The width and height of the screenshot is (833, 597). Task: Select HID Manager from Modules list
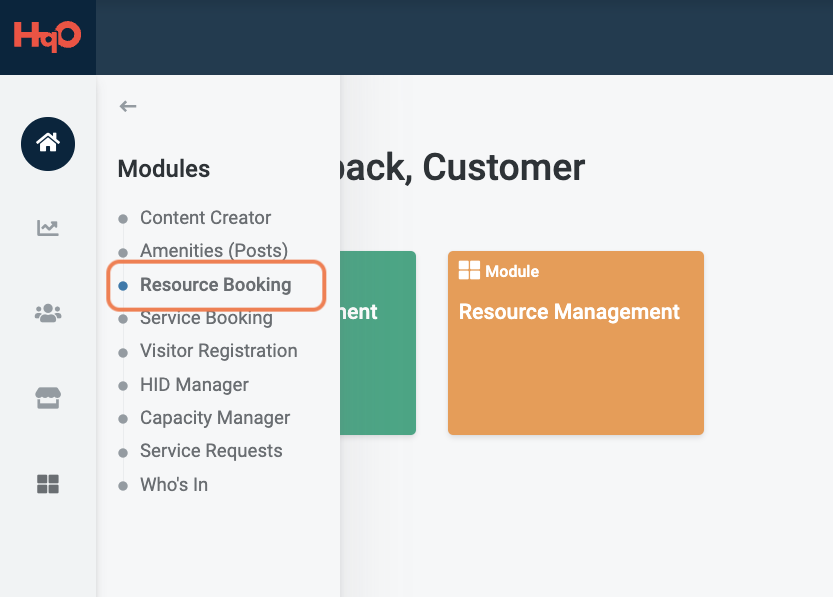[194, 385]
